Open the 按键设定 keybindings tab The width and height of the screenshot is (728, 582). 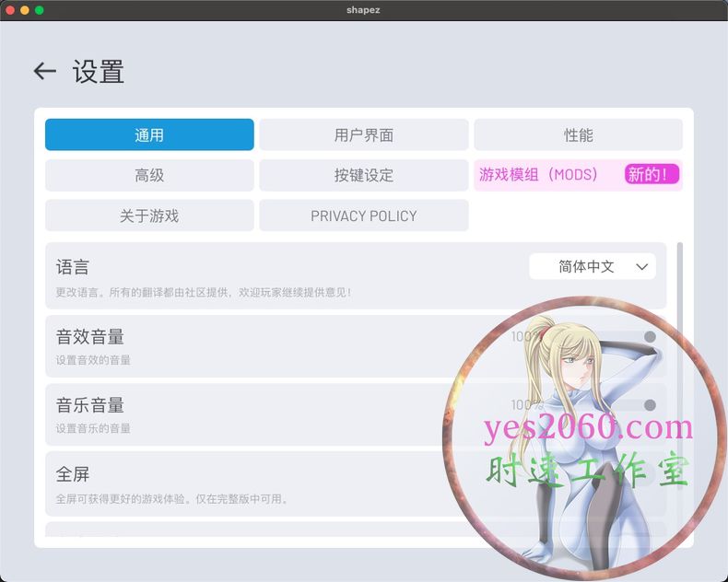point(363,175)
